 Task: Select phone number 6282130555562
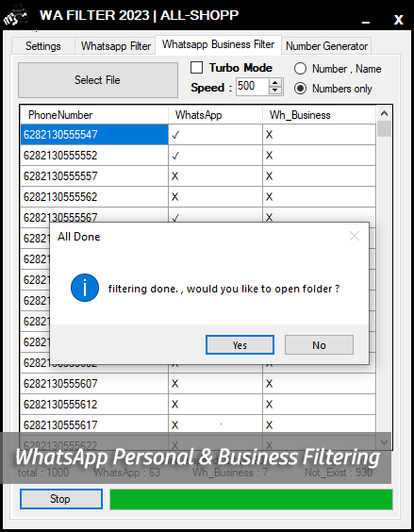94,197
